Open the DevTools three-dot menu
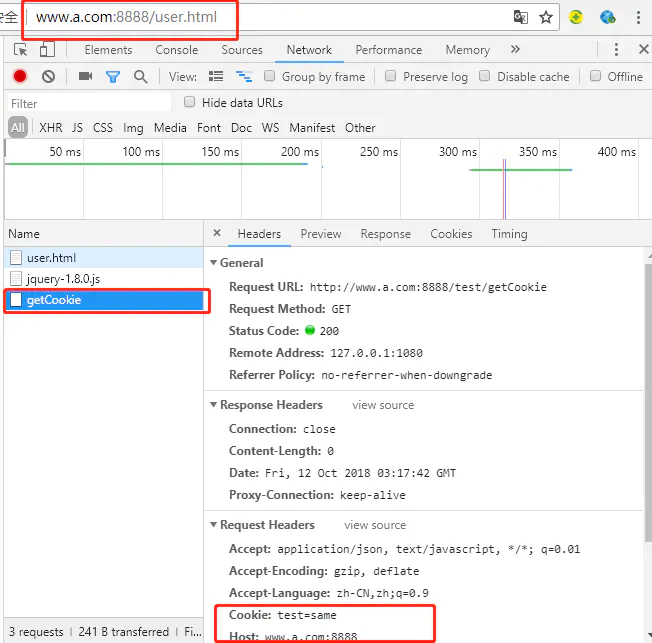The image size is (652, 643). click(616, 49)
